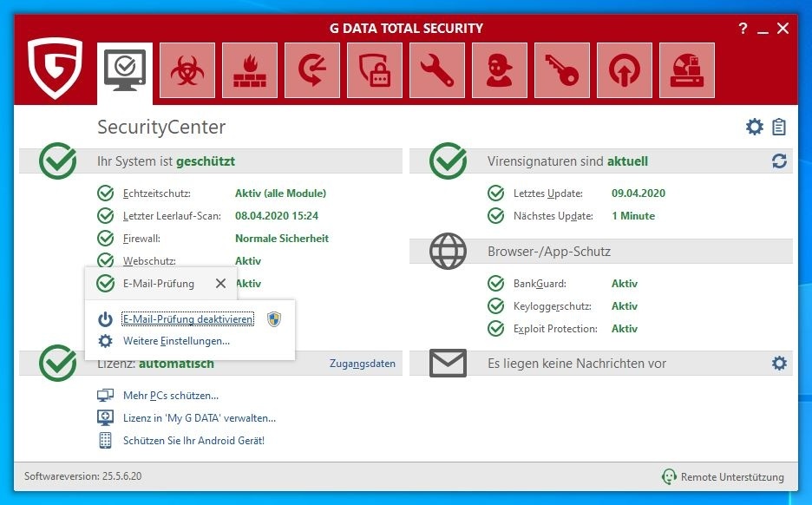Viewport: 812px width, 505px height.
Task: Click the admin shield icon in the popup
Action: coord(274,319)
